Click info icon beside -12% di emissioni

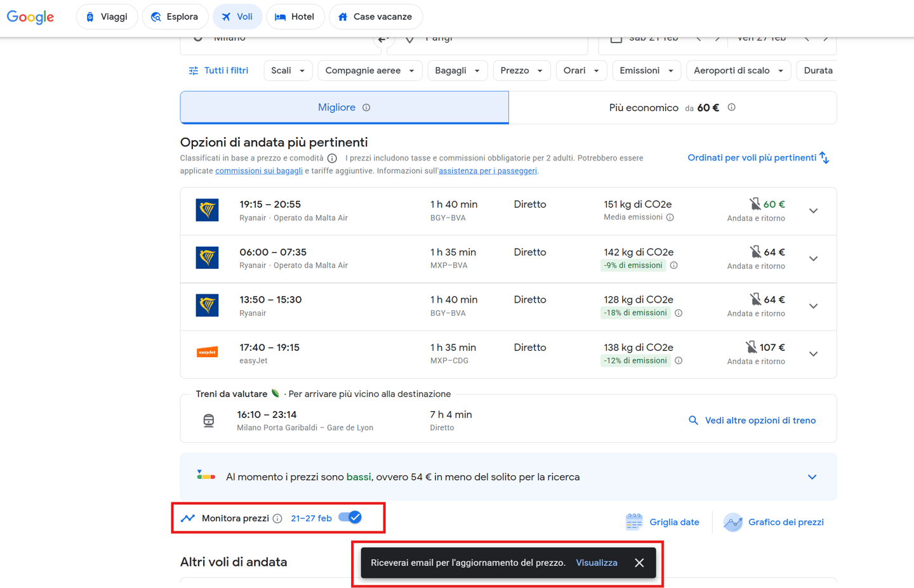679,361
